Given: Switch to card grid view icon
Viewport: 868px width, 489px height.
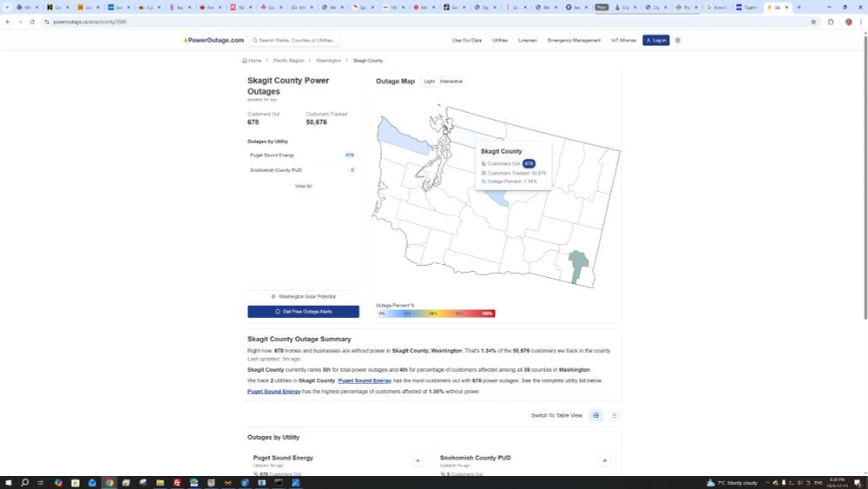Looking at the screenshot, I should 596,415.
